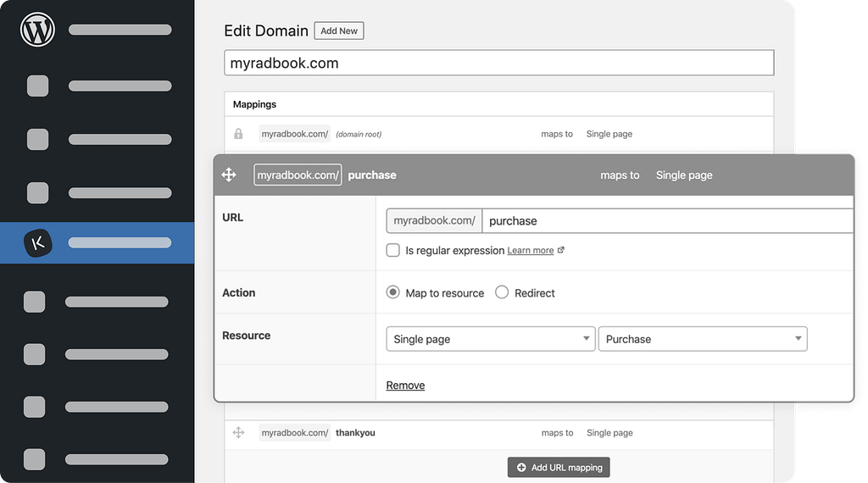Click the external link icon after Learn more
Screen dimensions: 868x483
tap(561, 250)
